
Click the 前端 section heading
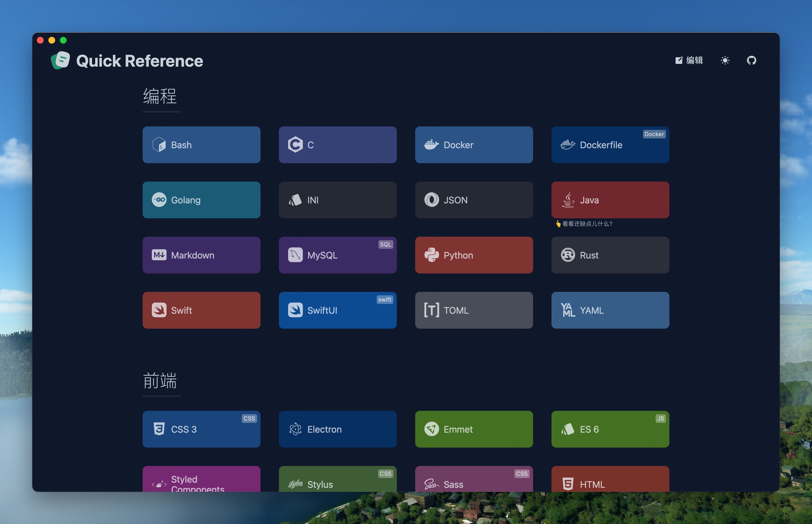pos(160,380)
